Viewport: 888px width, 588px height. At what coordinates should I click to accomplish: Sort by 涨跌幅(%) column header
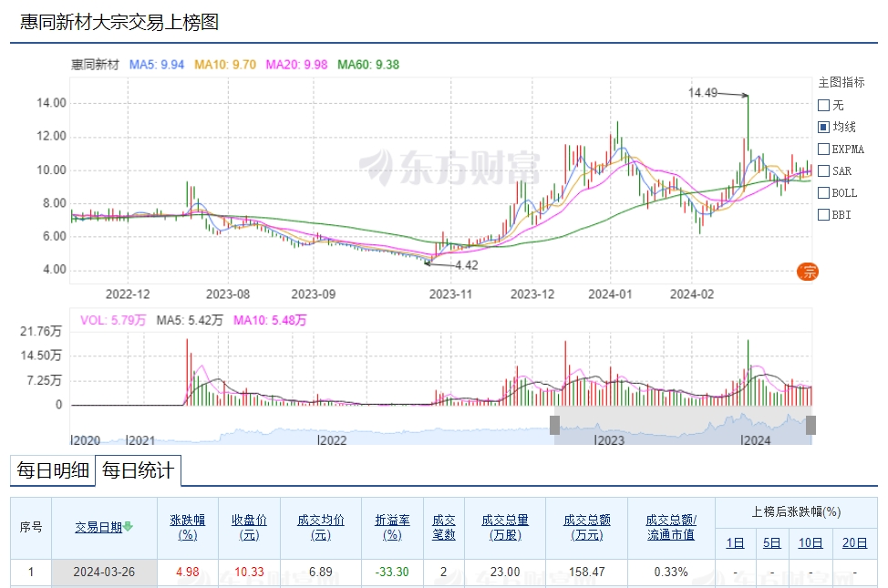pos(187,527)
